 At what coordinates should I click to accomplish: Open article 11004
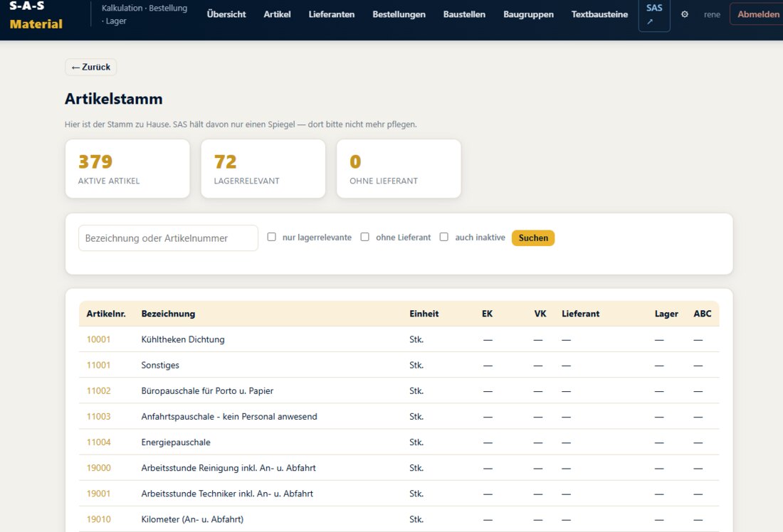pos(98,442)
